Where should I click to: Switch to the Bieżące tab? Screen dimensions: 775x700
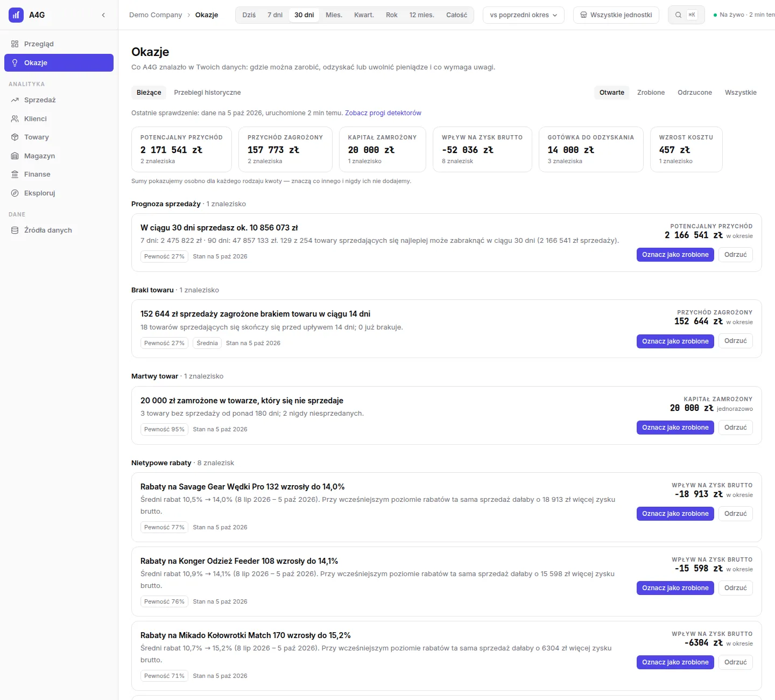click(x=149, y=93)
